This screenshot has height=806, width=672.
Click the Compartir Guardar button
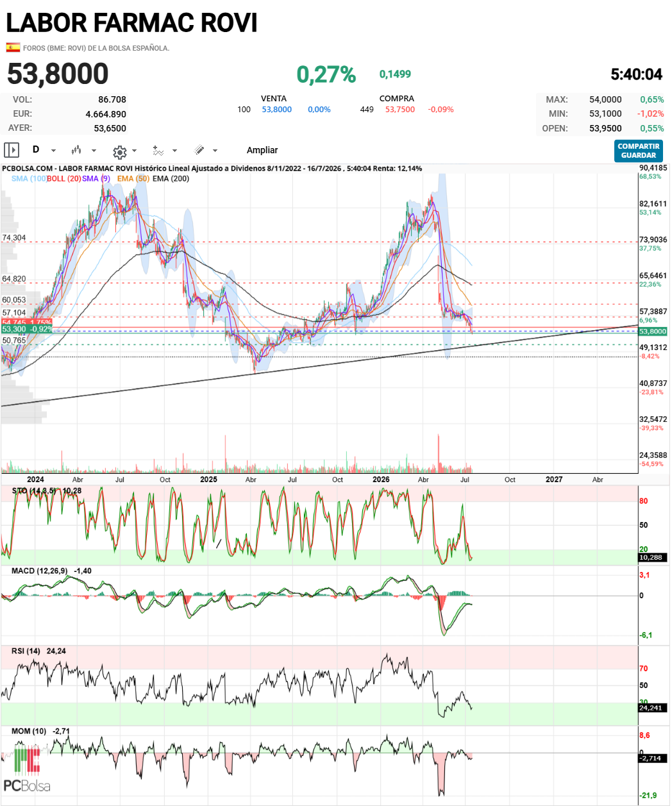[x=638, y=151]
